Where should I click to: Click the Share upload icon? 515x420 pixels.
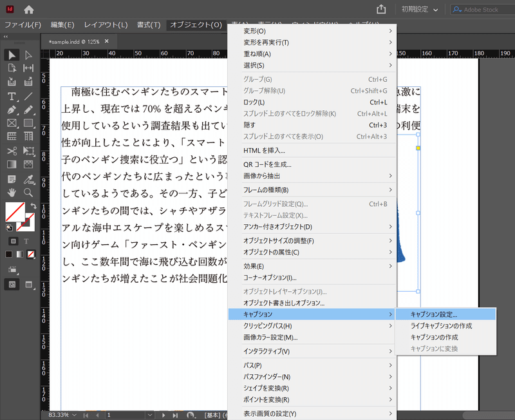(381, 9)
